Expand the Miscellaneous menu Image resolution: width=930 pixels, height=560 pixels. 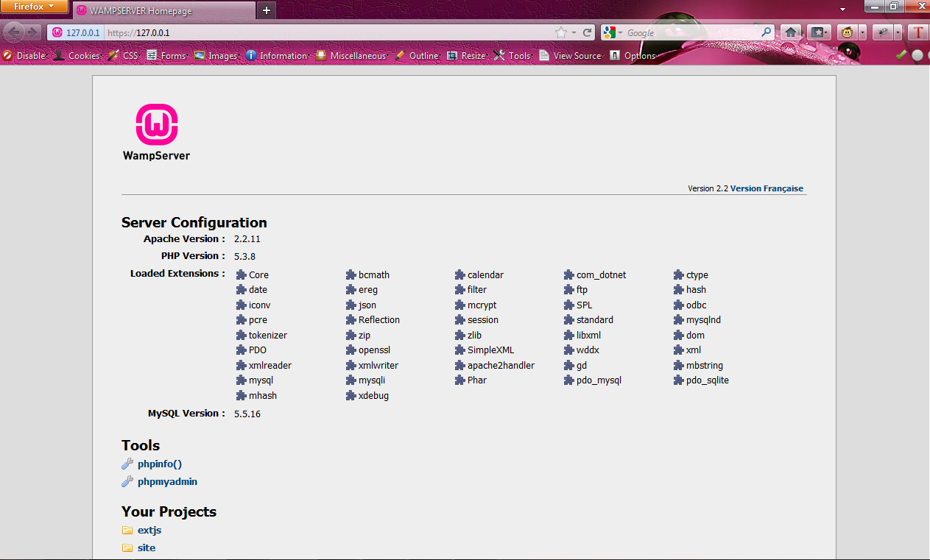click(x=353, y=55)
